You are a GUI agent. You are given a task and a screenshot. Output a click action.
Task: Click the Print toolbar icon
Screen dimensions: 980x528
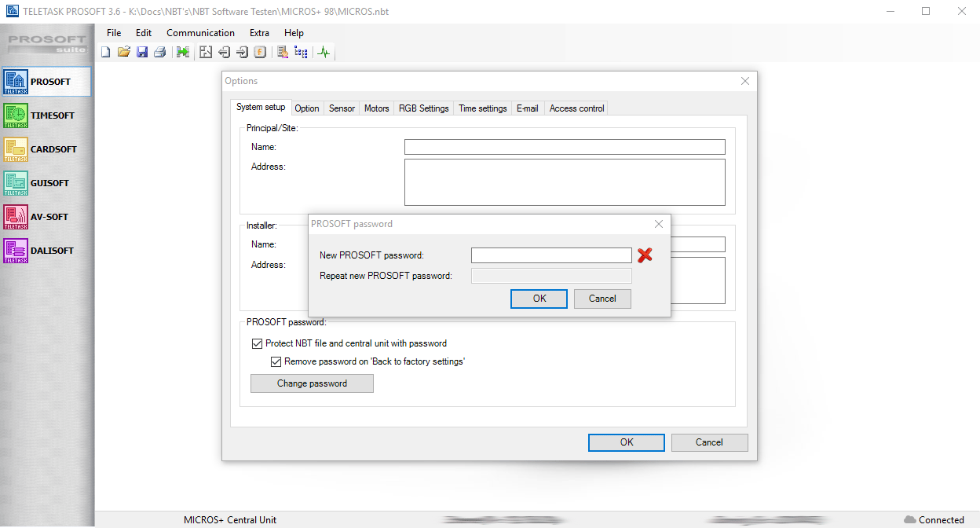[160, 53]
